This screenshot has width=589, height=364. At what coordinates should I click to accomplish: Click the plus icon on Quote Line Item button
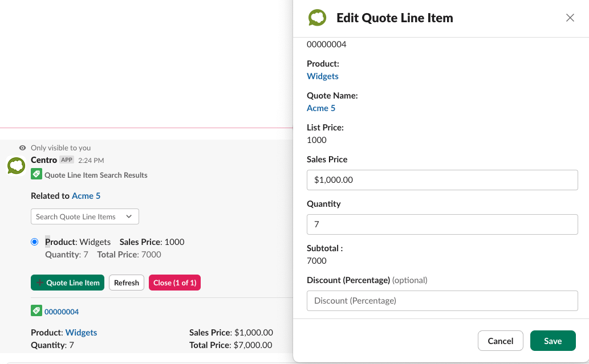[39, 283]
